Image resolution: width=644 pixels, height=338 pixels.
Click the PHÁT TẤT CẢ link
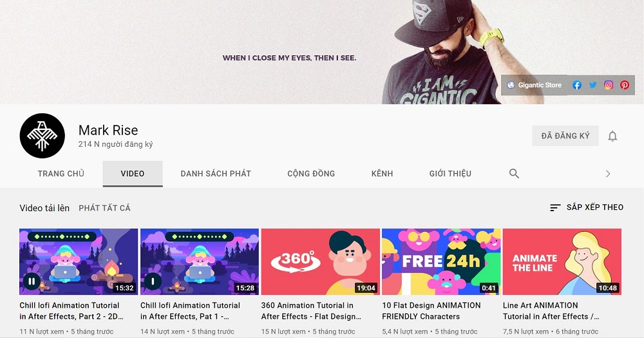click(x=104, y=208)
